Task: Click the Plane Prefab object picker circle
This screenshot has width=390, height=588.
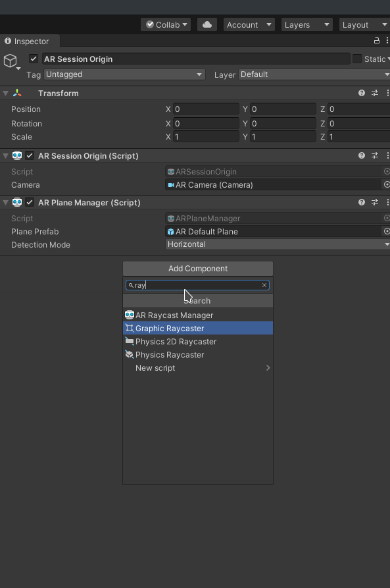Action: pyautogui.click(x=386, y=231)
